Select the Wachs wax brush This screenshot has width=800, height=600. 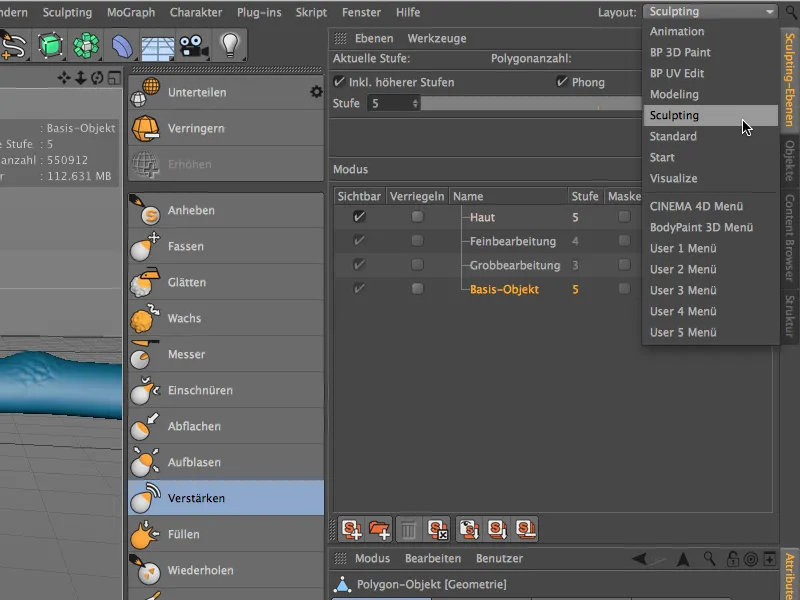(226, 318)
